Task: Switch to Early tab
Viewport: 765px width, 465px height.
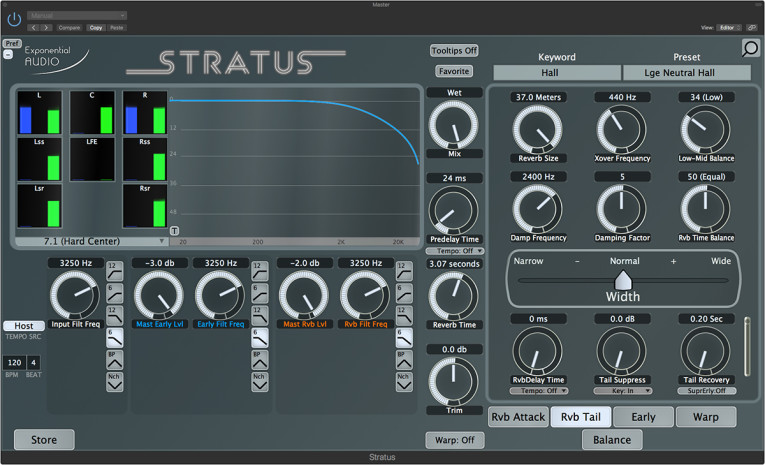Action: click(643, 417)
